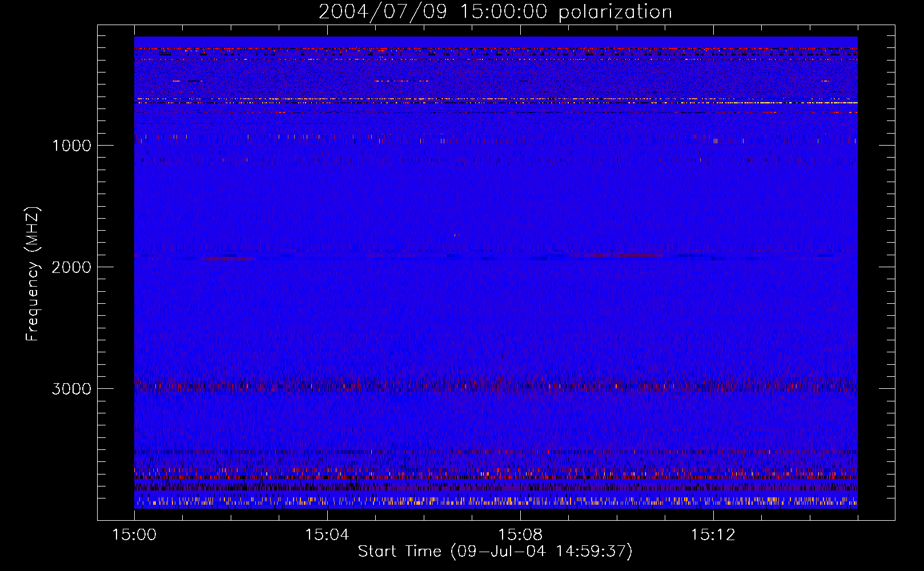Click the 15:00 time tick label
Screen dimensions: 924x571
point(134,534)
